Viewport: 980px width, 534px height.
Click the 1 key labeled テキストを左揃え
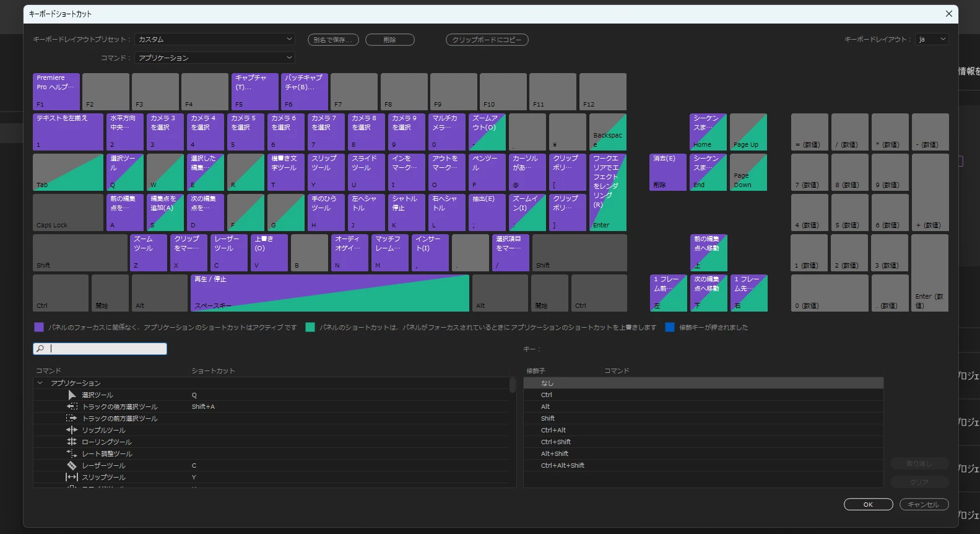[68, 132]
